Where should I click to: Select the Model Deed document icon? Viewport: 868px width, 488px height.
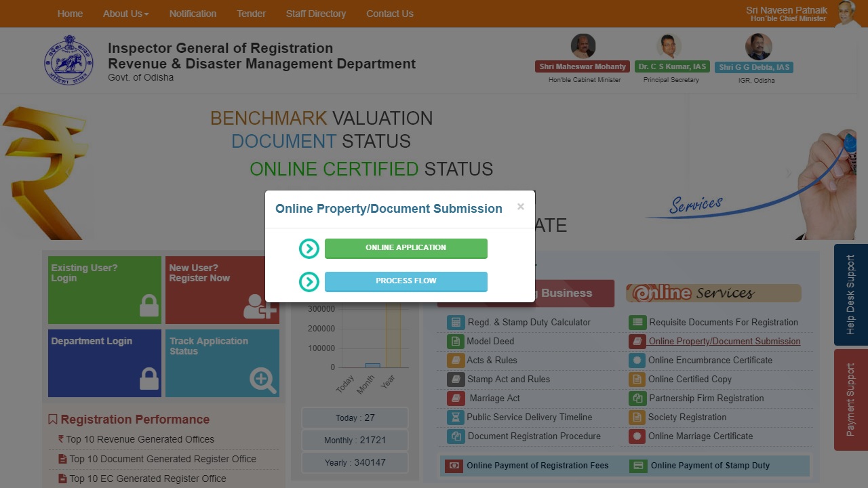454,341
